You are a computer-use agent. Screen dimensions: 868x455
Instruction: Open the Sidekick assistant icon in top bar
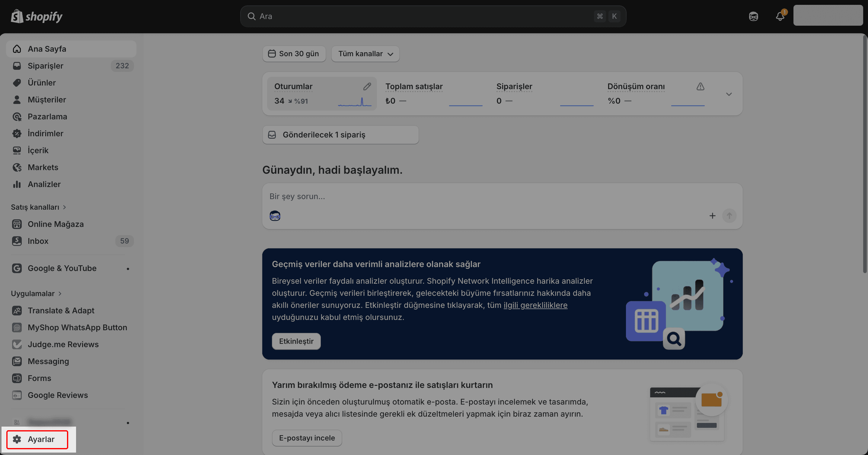pyautogui.click(x=753, y=16)
